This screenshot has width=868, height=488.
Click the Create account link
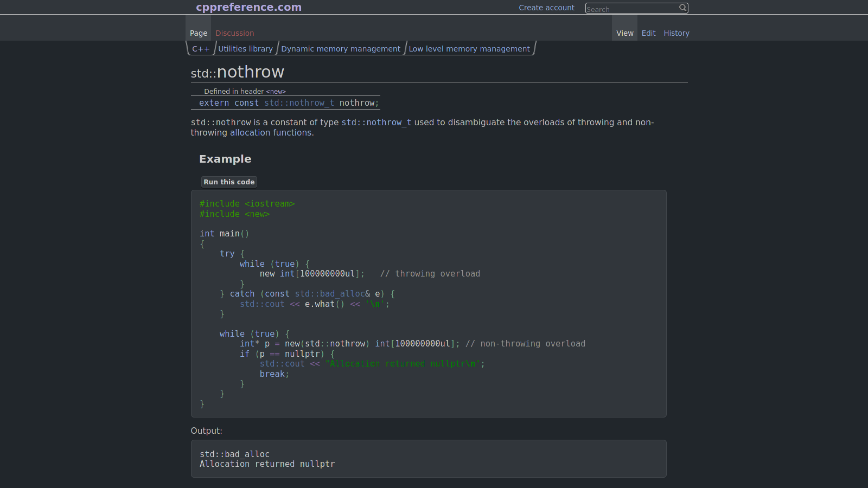tap(546, 8)
